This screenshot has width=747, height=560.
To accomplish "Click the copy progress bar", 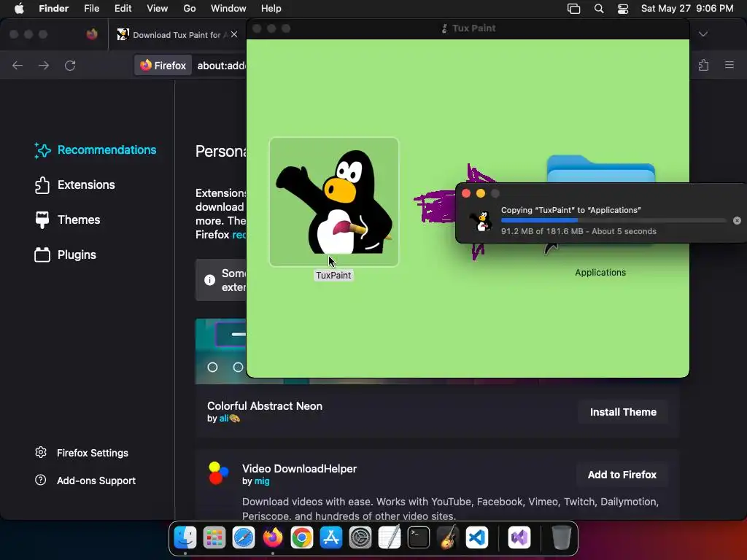I will click(613, 220).
